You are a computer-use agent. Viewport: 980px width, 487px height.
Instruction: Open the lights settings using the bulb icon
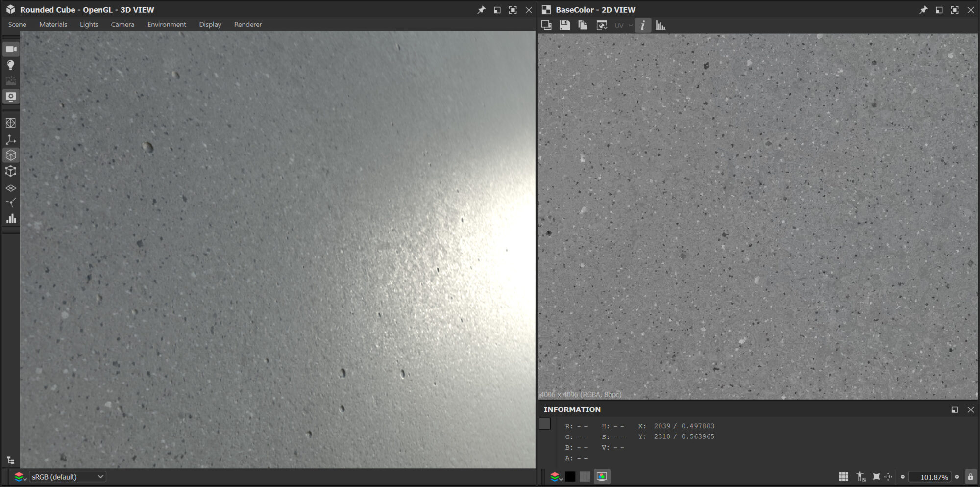(x=11, y=64)
